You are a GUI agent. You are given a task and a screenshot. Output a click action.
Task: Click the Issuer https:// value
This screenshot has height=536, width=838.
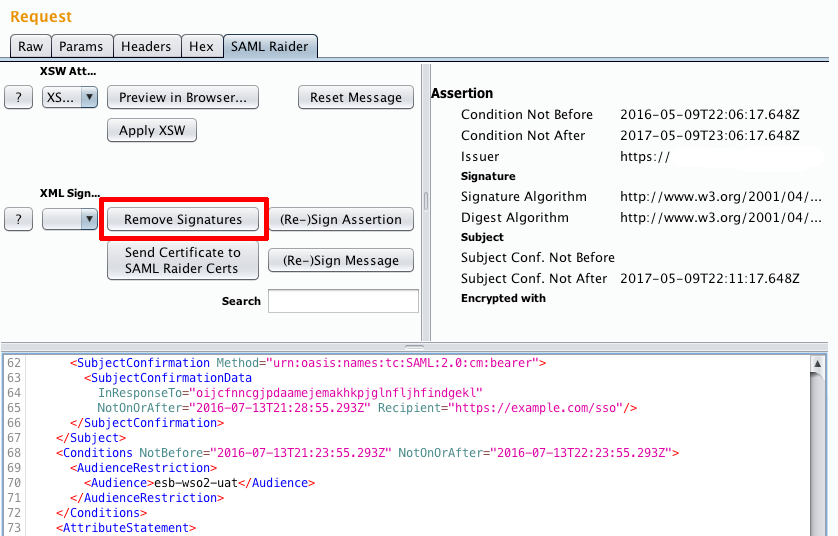click(645, 157)
